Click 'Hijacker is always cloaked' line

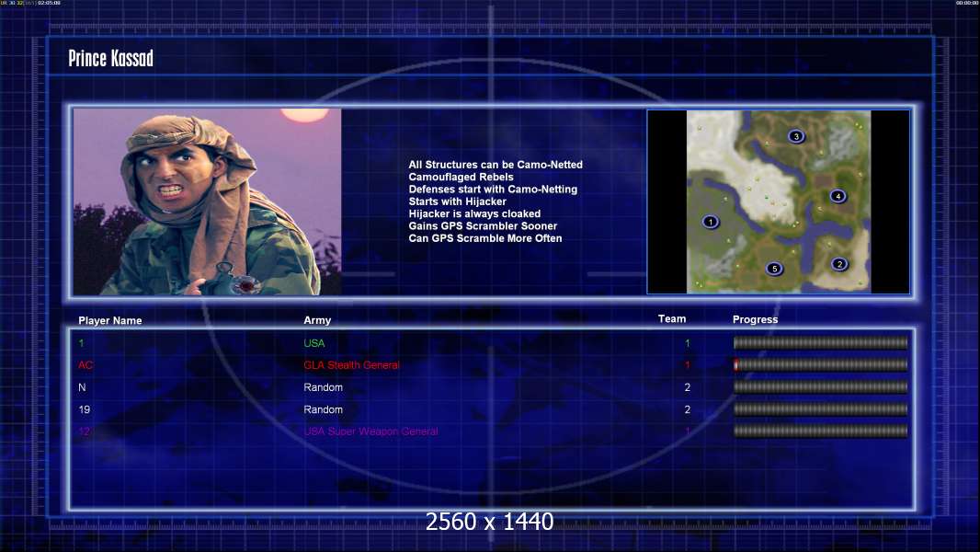[x=475, y=213]
